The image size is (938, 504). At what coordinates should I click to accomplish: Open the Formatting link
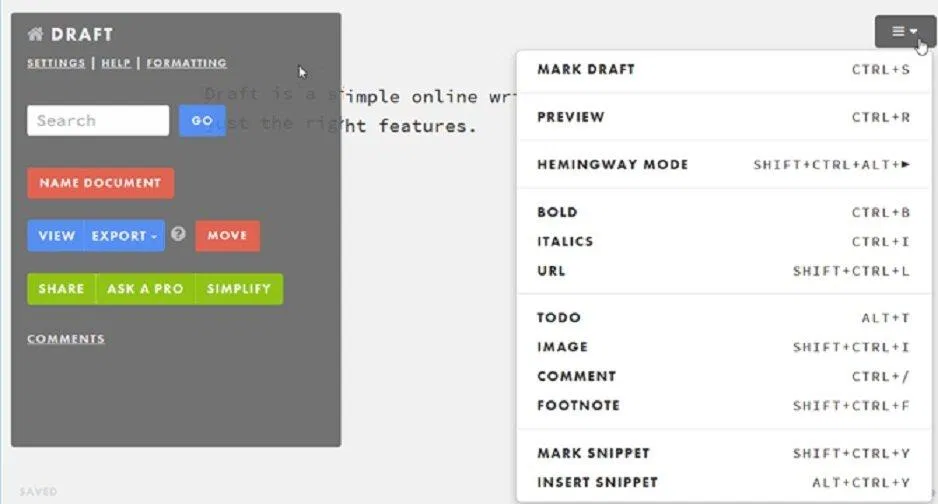point(186,63)
